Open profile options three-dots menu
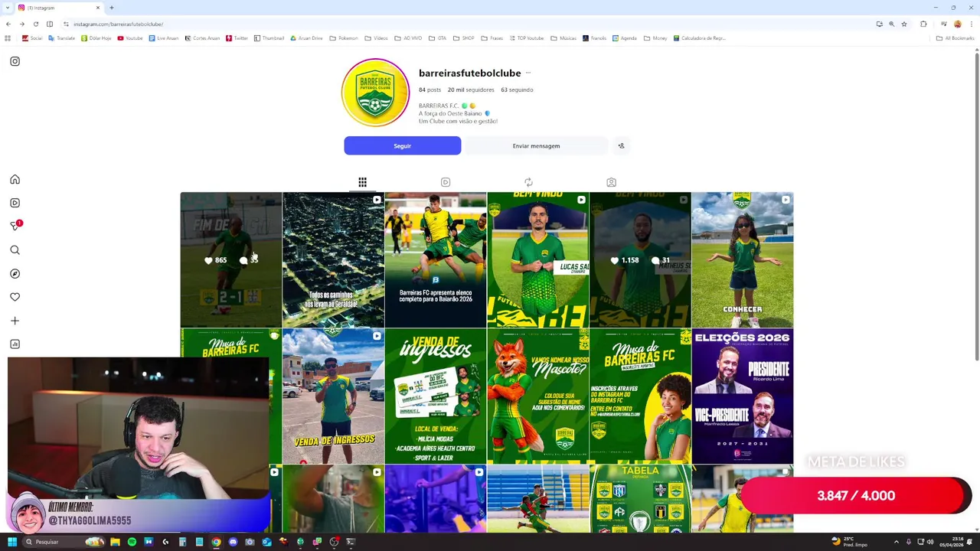Viewport: 980px width, 551px height. pyautogui.click(x=528, y=73)
